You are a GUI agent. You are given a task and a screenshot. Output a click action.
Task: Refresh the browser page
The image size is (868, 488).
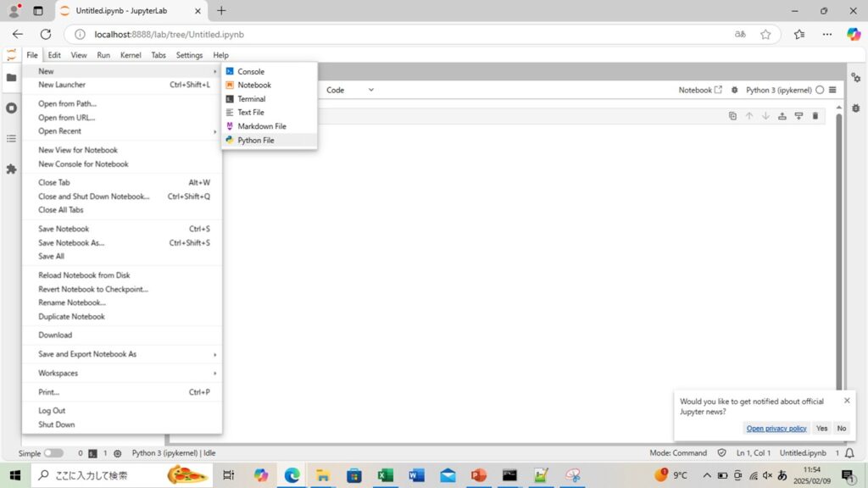(x=46, y=34)
